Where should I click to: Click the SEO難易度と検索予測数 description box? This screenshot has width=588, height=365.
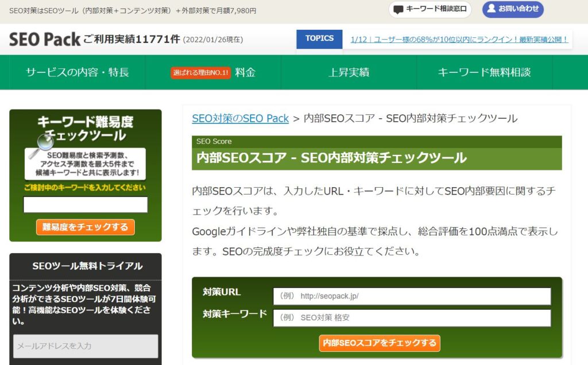[x=86, y=164]
